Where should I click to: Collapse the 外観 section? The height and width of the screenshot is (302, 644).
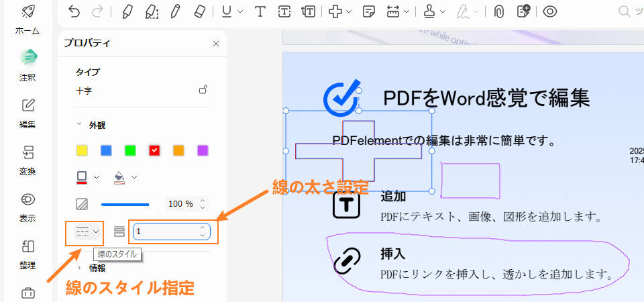80,125
